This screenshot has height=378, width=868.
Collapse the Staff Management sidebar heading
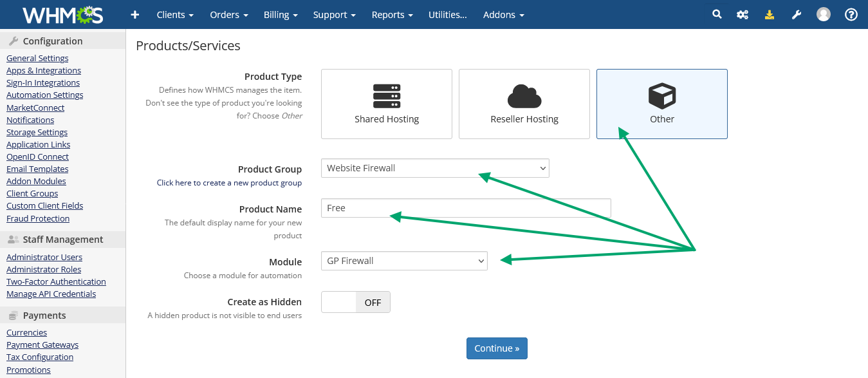(62, 240)
